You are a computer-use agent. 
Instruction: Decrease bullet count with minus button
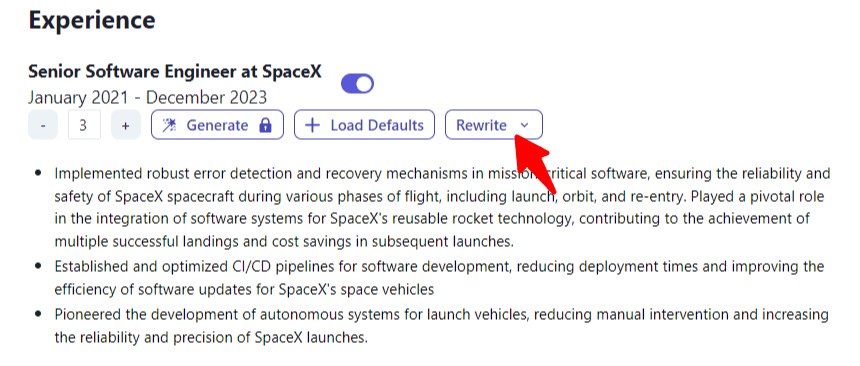coord(43,125)
